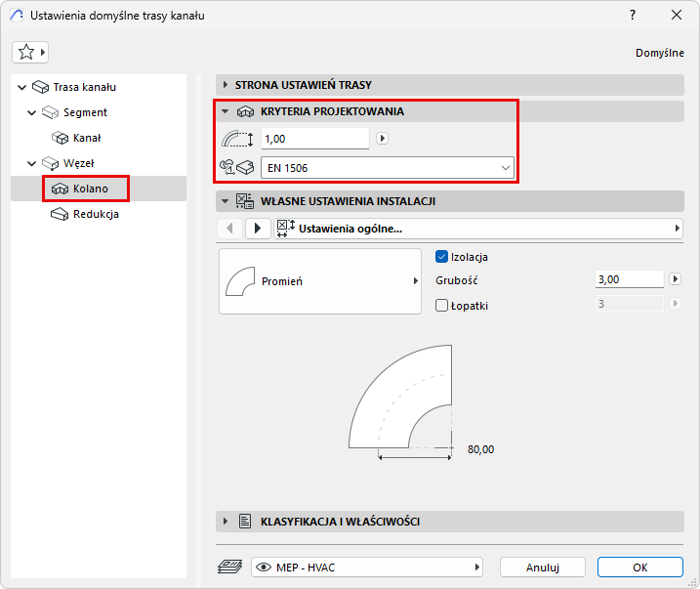Close the settings dialog
The height and width of the screenshot is (589, 700).
click(x=677, y=16)
